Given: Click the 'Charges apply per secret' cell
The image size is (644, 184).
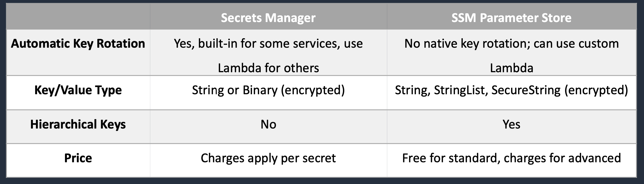Looking at the screenshot, I should coord(268,158).
